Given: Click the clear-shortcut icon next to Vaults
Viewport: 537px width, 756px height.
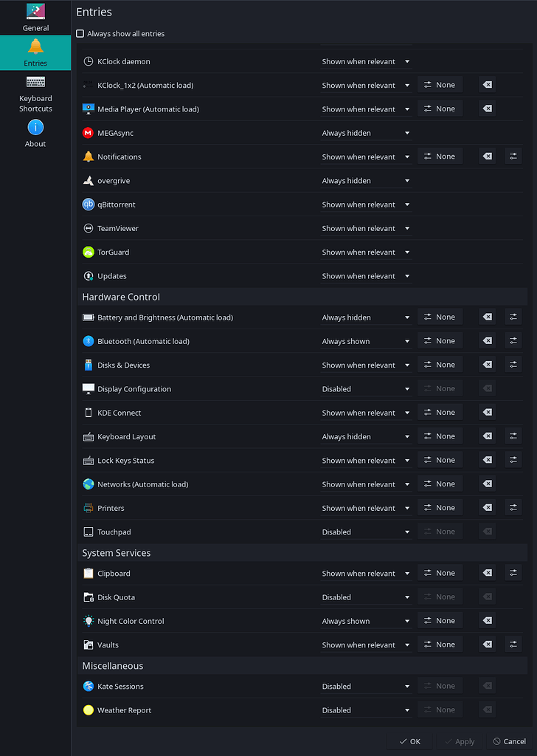Looking at the screenshot, I should coord(487,644).
